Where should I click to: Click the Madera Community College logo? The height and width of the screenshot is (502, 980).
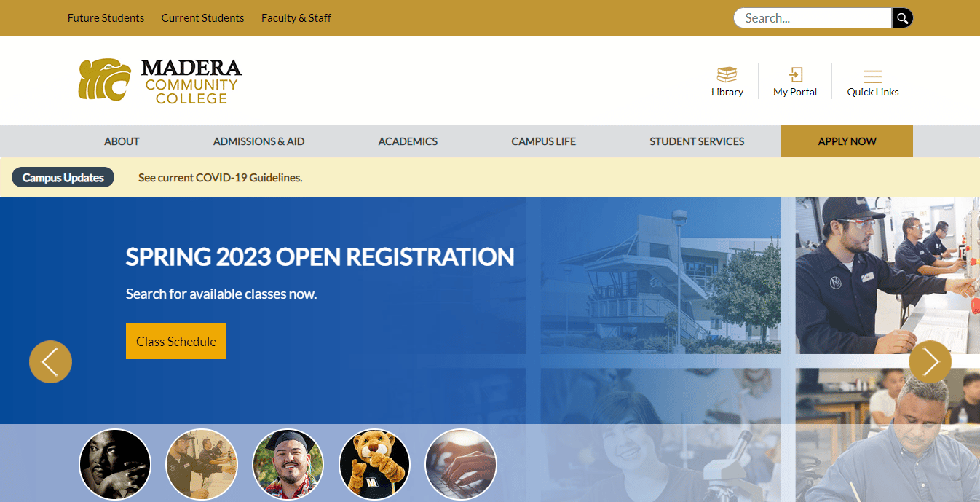pyautogui.click(x=160, y=81)
